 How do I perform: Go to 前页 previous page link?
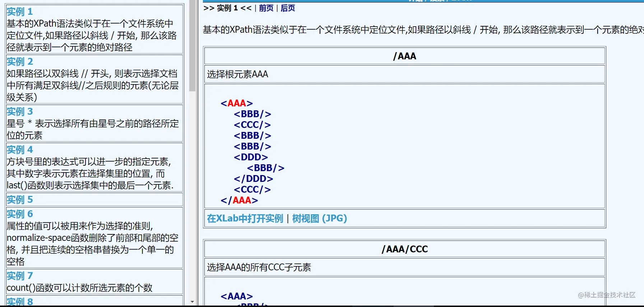click(266, 8)
